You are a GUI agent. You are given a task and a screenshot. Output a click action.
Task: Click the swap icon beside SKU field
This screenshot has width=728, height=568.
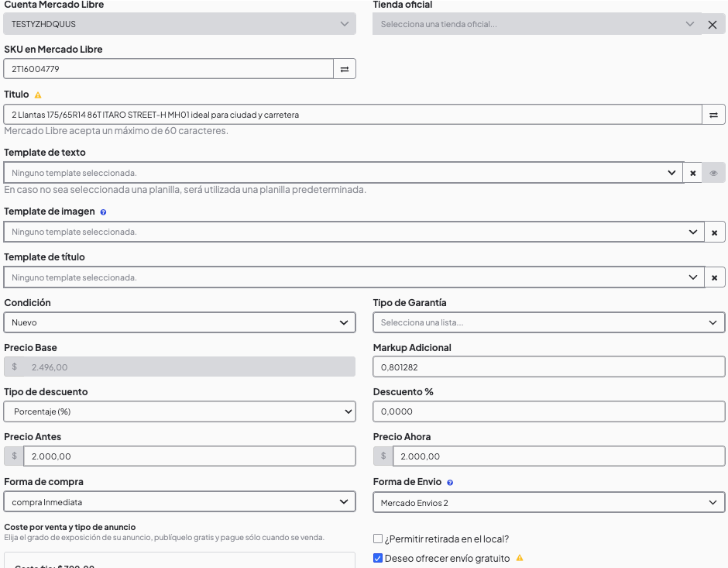click(345, 69)
